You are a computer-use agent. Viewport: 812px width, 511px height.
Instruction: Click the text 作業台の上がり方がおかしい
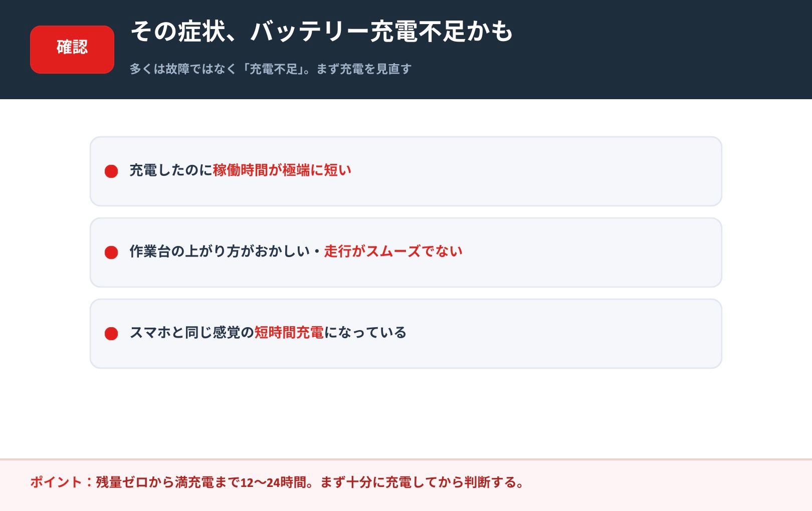tap(220, 251)
